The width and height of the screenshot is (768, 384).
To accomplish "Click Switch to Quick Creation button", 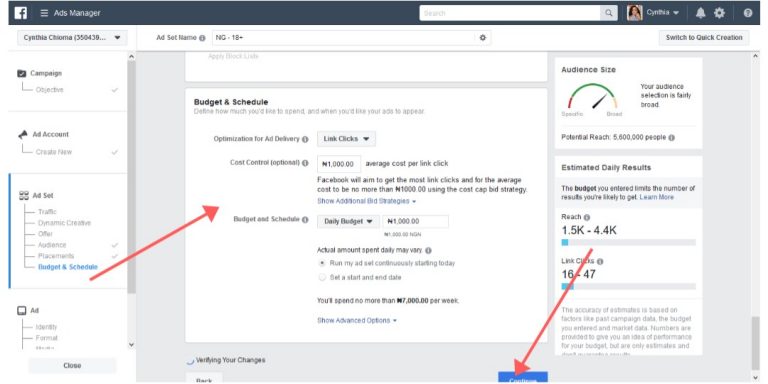I will (704, 38).
